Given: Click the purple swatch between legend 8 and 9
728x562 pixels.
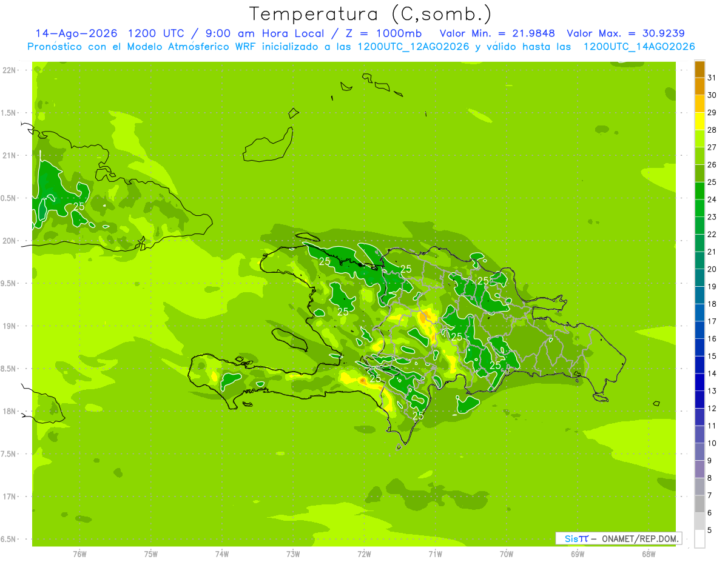Looking at the screenshot, I should pyautogui.click(x=699, y=469).
